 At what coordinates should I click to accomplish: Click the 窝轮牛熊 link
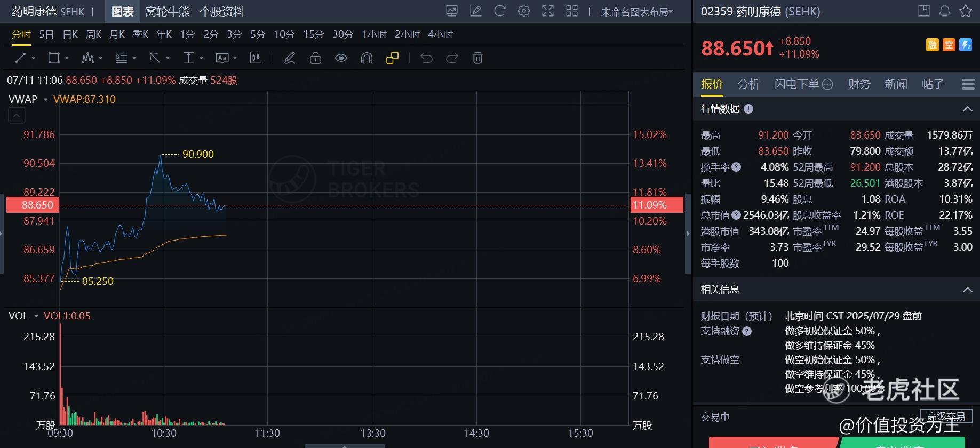[168, 12]
